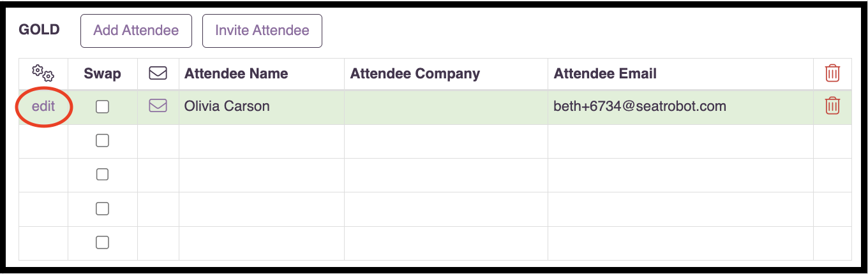Tick the Swap checkbox in fourth row

[x=102, y=208]
